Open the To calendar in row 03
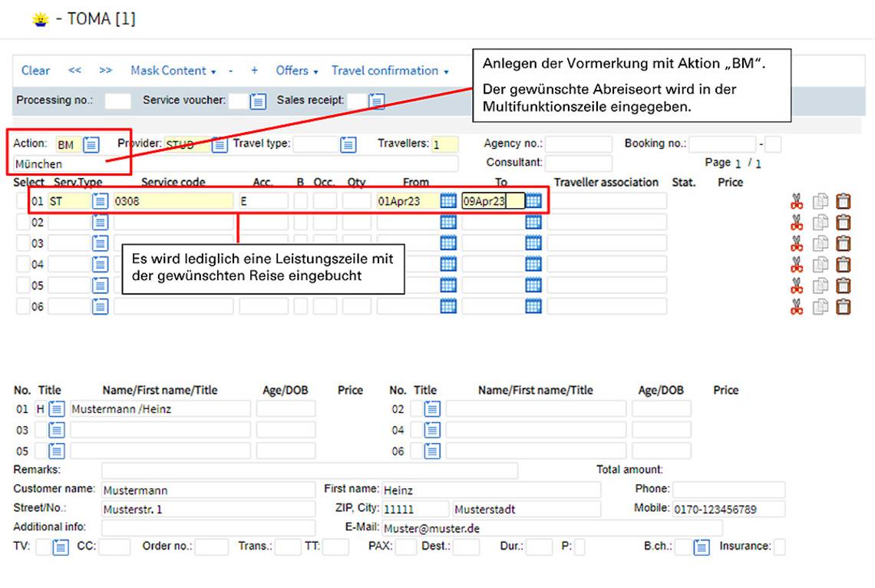This screenshot has height=588, width=875. [x=533, y=243]
